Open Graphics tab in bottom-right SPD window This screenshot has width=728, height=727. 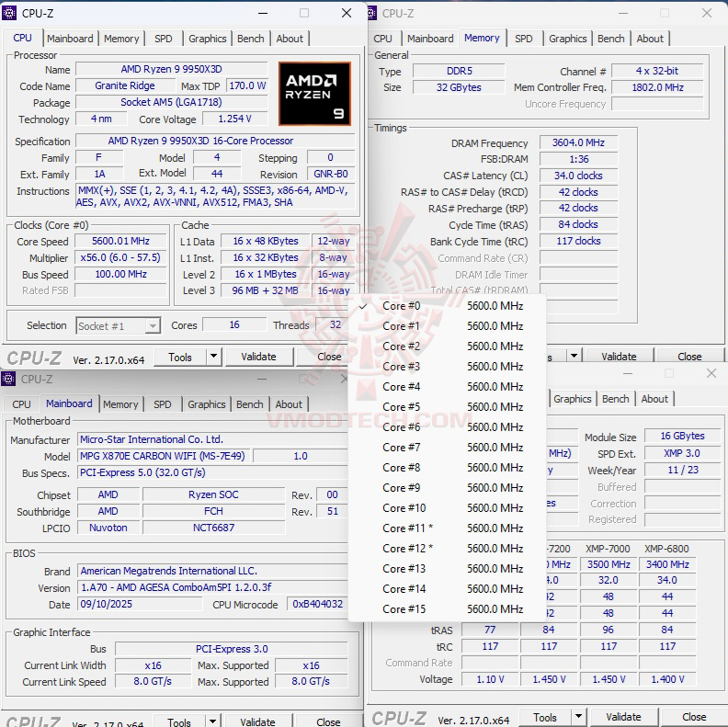point(572,399)
